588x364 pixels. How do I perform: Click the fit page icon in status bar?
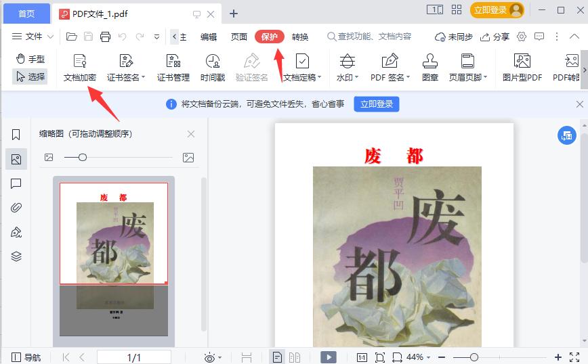[379, 357]
